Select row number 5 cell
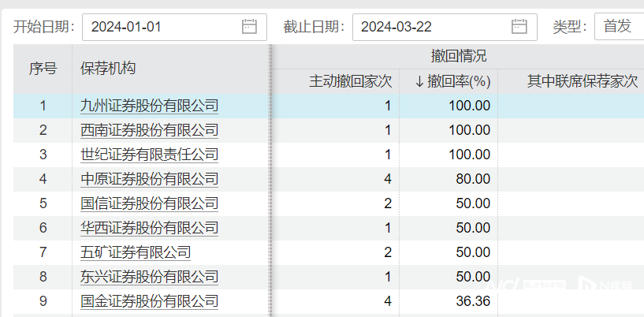 pyautogui.click(x=43, y=203)
